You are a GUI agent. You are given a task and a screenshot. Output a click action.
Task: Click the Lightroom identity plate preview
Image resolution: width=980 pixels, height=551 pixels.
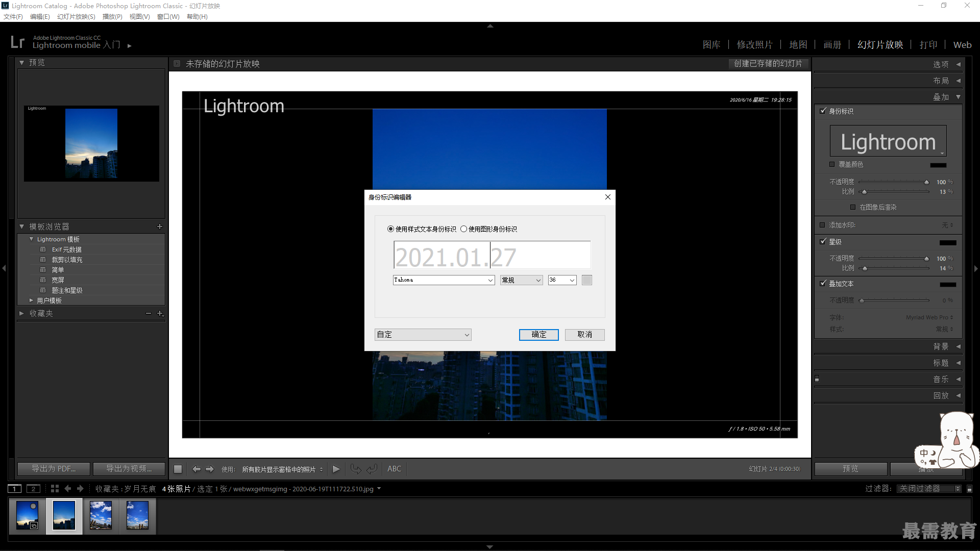[x=888, y=141]
